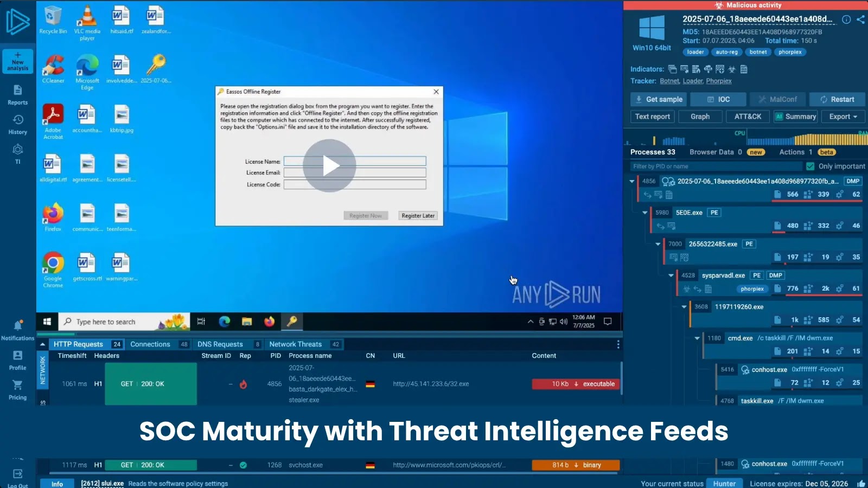Click the License Name field

355,161
